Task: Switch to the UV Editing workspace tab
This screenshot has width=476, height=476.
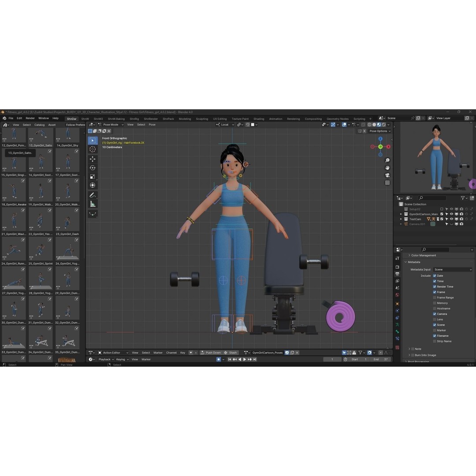Action: click(220, 119)
